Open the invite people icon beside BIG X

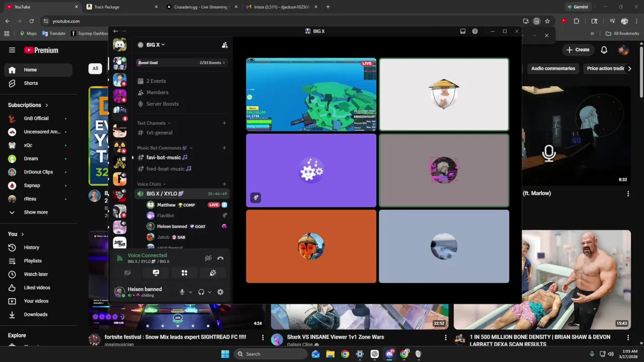click(224, 45)
